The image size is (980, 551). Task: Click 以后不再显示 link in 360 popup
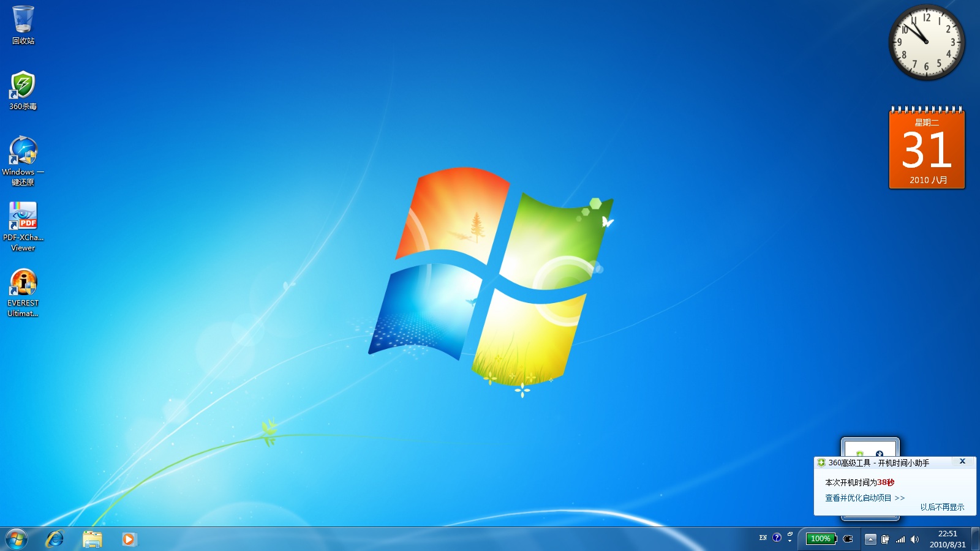coord(942,507)
